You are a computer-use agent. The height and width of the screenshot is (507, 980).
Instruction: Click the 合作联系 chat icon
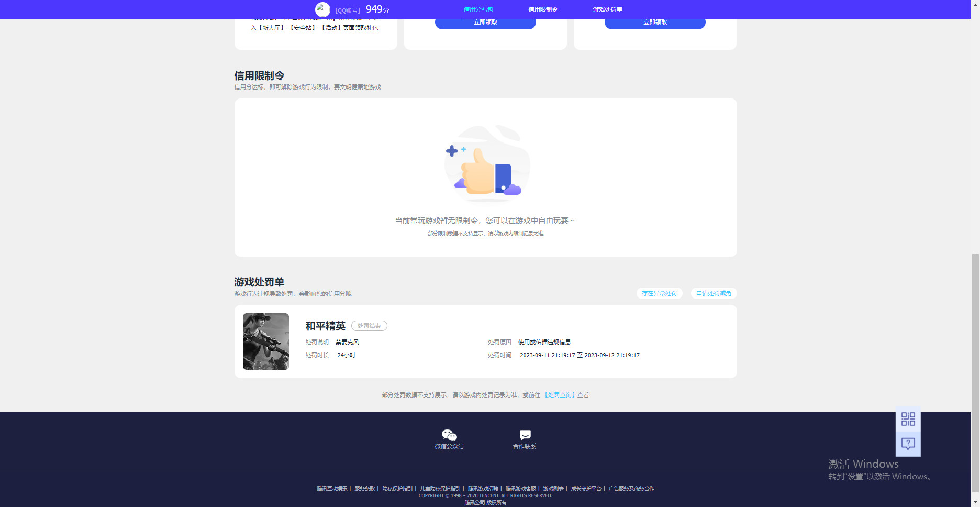pos(525,435)
